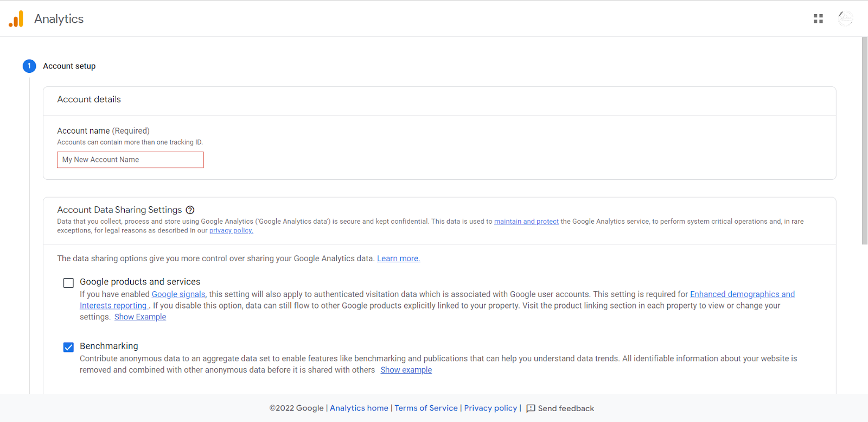868x422 pixels.
Task: Open the privacy policy link in description
Action: [231, 231]
